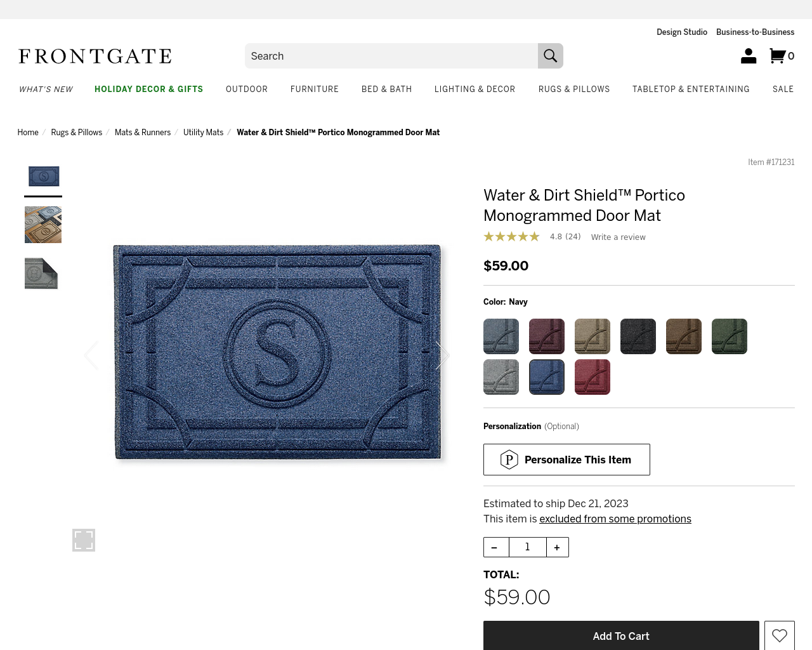Select the black color swatch
The width and height of the screenshot is (812, 650).
pos(638,336)
